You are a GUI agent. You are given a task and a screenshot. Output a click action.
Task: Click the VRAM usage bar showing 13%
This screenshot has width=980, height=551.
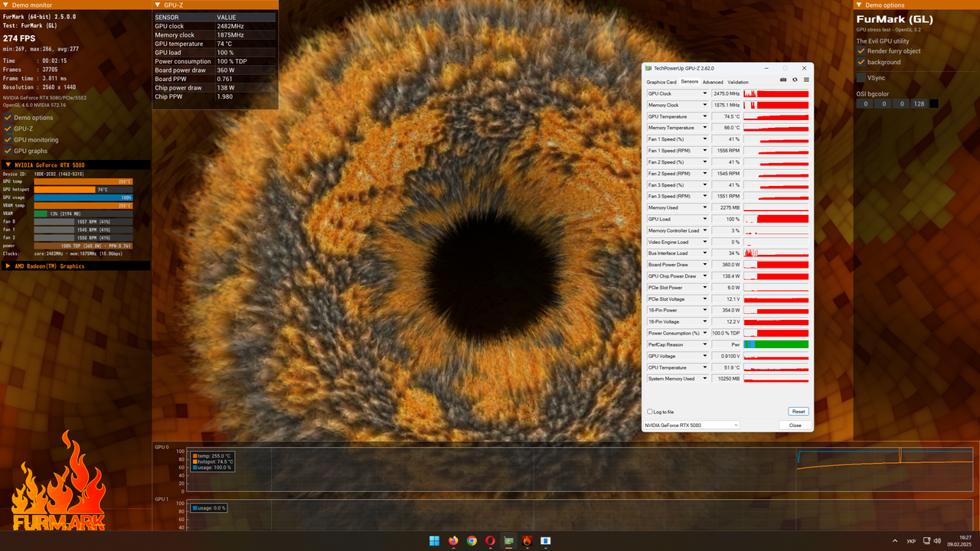click(x=83, y=214)
